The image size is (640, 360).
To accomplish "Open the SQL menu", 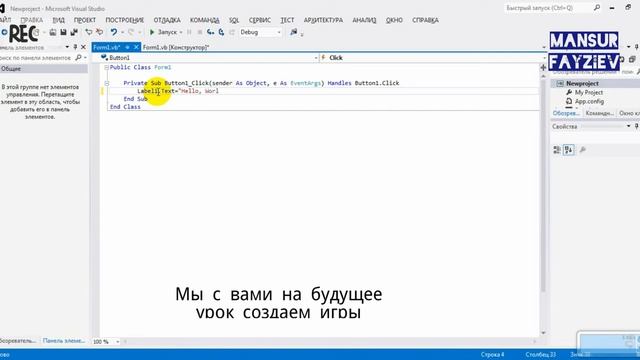I will pyautogui.click(x=234, y=20).
